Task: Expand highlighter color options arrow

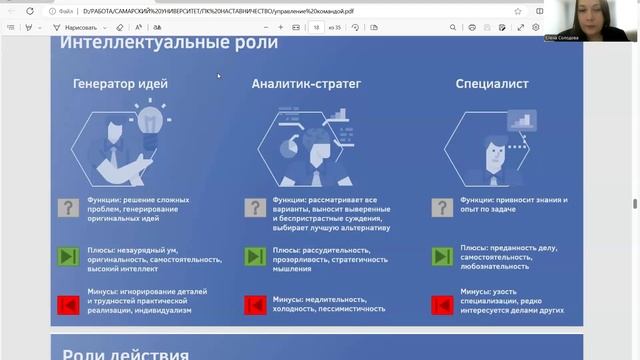Action: 40,28
